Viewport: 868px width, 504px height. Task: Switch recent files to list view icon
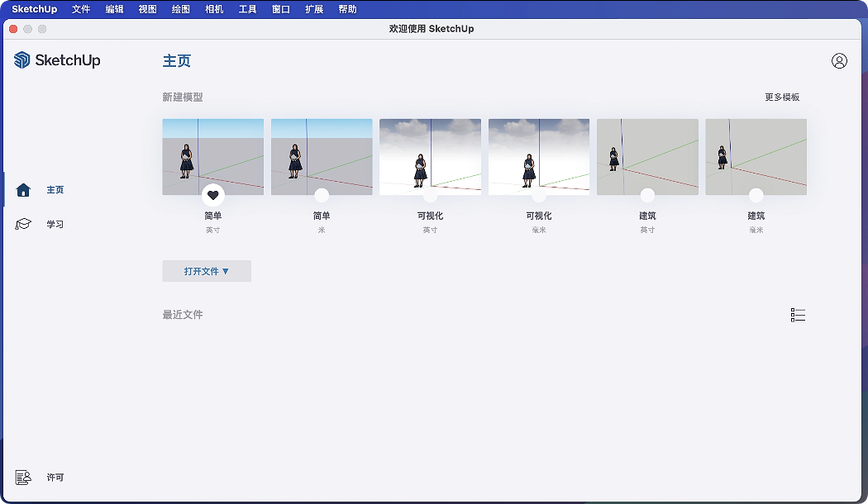pyautogui.click(x=798, y=315)
